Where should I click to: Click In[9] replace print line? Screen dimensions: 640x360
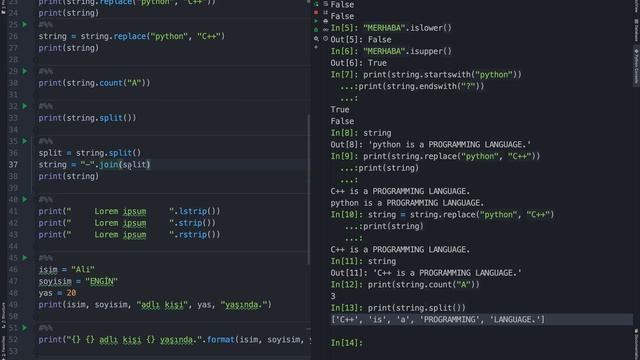point(435,156)
